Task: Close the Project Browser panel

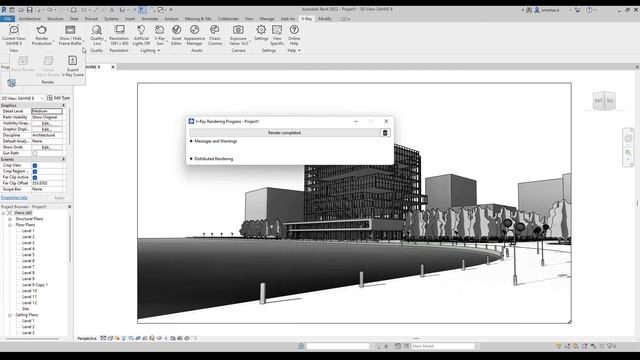Action: [69, 207]
